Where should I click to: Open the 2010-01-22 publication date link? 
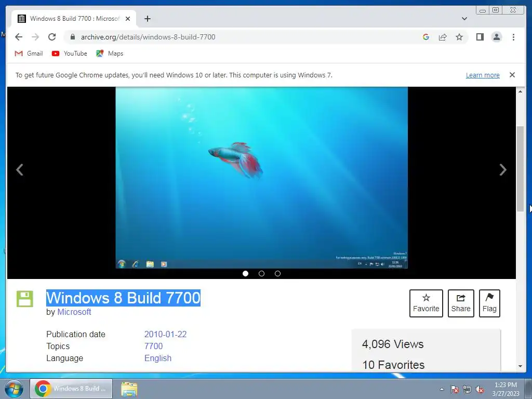tap(166, 334)
